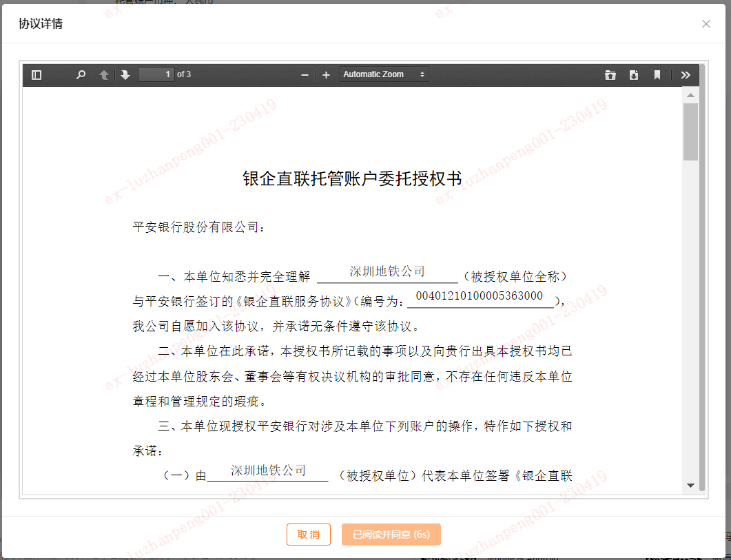731x560 pixels.
Task: Click the agreement number 00401210100005363000
Action: click(480, 295)
